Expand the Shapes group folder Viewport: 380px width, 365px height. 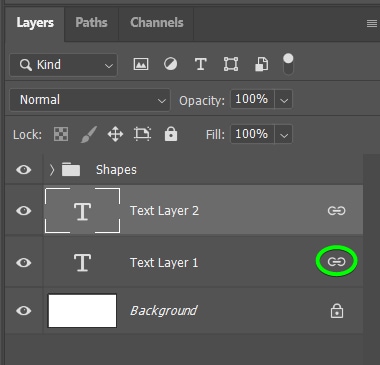coord(52,170)
